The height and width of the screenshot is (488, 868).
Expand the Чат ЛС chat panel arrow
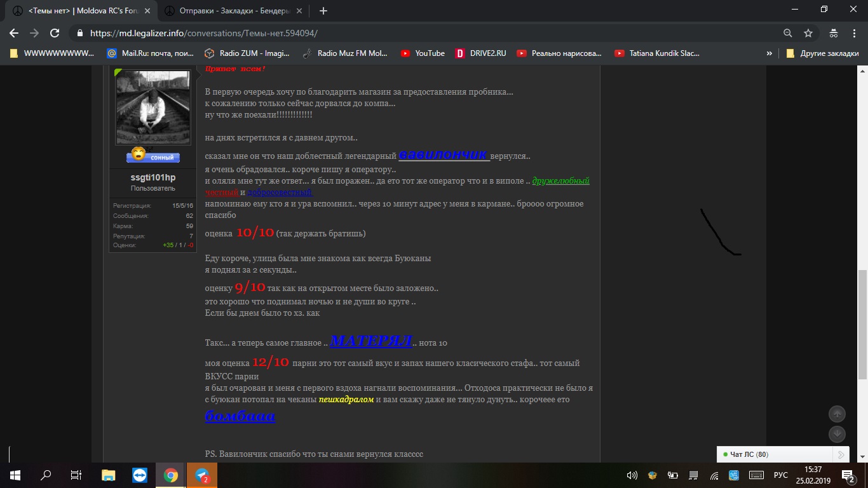841,454
